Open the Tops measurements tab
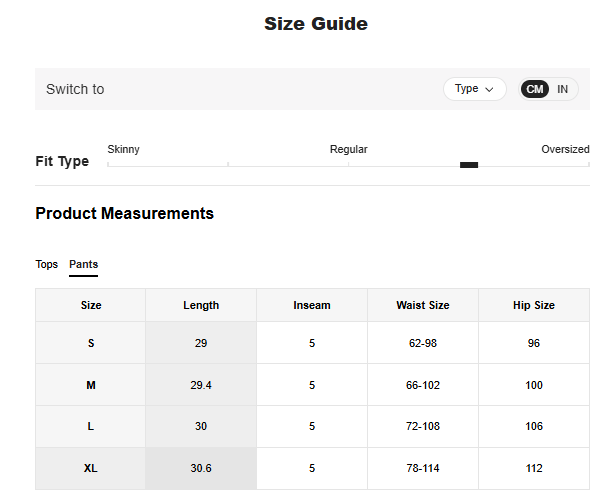 pyautogui.click(x=47, y=264)
